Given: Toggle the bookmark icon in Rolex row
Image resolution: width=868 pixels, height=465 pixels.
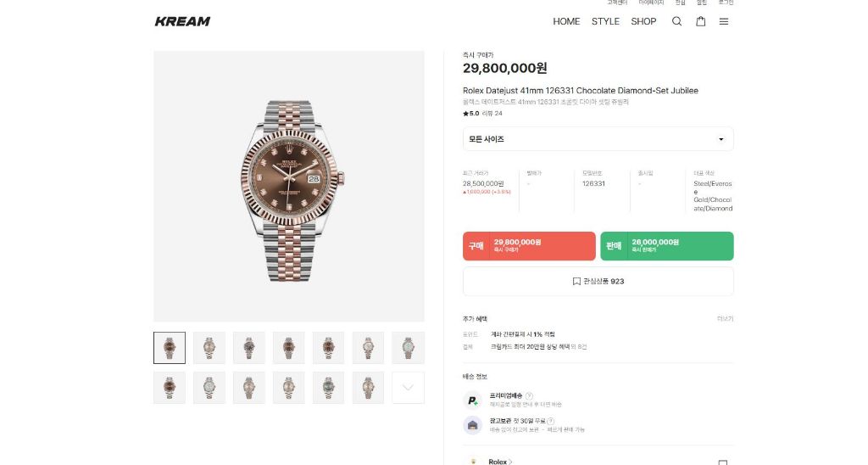Looking at the screenshot, I should click(x=722, y=462).
